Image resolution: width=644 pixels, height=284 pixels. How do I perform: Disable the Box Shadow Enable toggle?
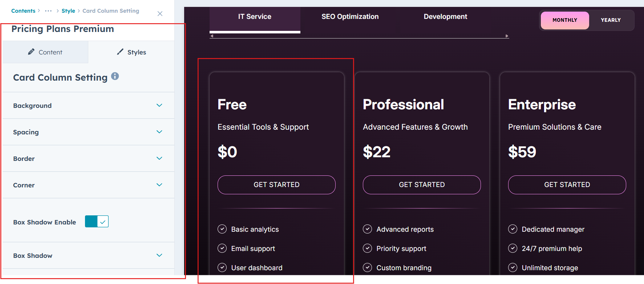(97, 222)
